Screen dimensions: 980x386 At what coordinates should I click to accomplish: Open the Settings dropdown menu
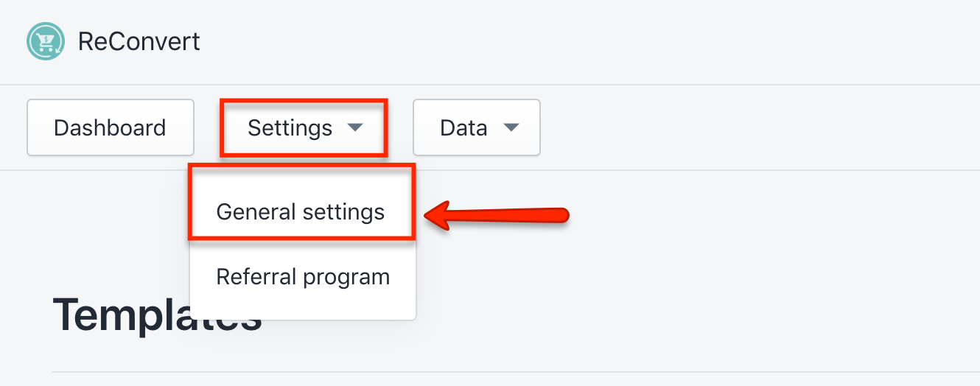pyautogui.click(x=304, y=127)
